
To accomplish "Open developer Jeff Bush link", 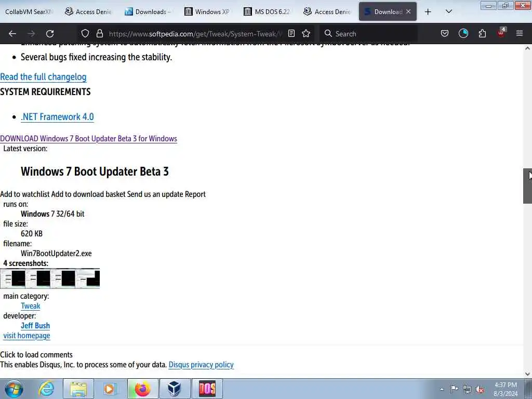I will pos(35,326).
